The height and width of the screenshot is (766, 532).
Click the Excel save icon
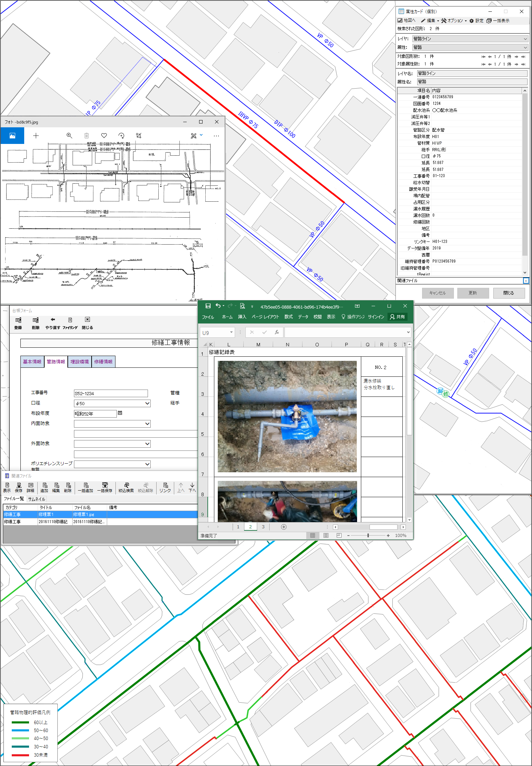click(x=208, y=306)
